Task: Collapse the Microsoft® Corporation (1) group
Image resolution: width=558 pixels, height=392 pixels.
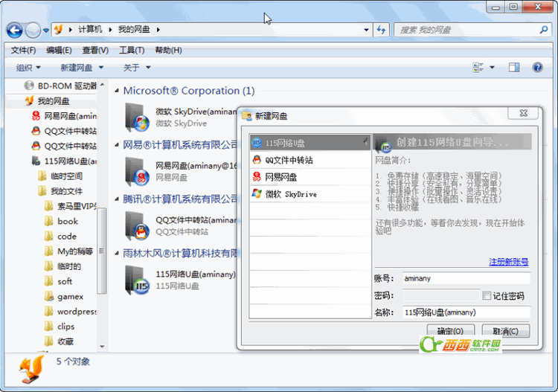Action: coord(117,91)
